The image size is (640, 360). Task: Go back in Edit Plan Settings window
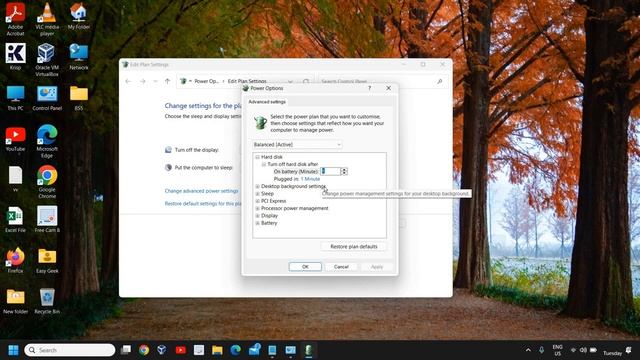tap(129, 81)
